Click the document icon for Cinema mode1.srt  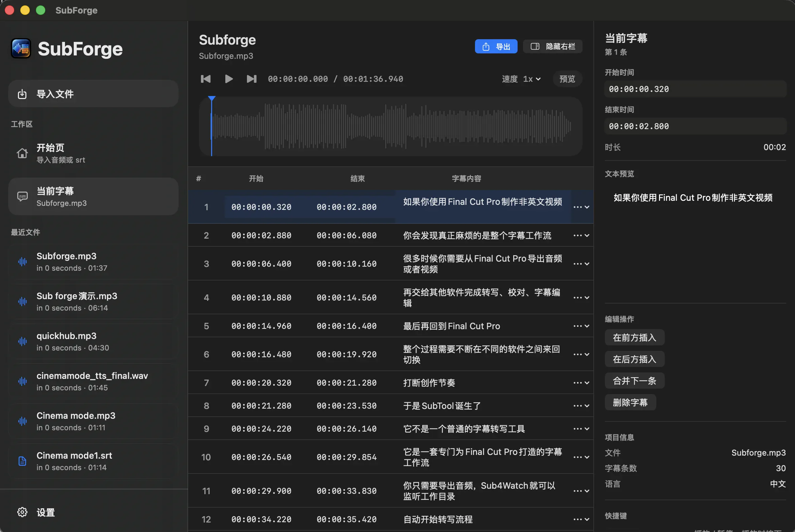tap(22, 461)
